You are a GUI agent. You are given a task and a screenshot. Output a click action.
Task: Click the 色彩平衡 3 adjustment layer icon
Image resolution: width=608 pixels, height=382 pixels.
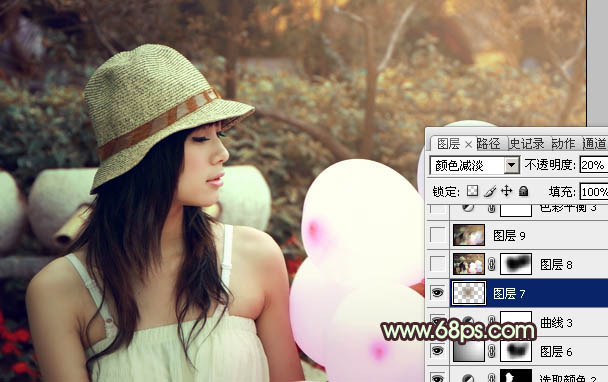468,208
